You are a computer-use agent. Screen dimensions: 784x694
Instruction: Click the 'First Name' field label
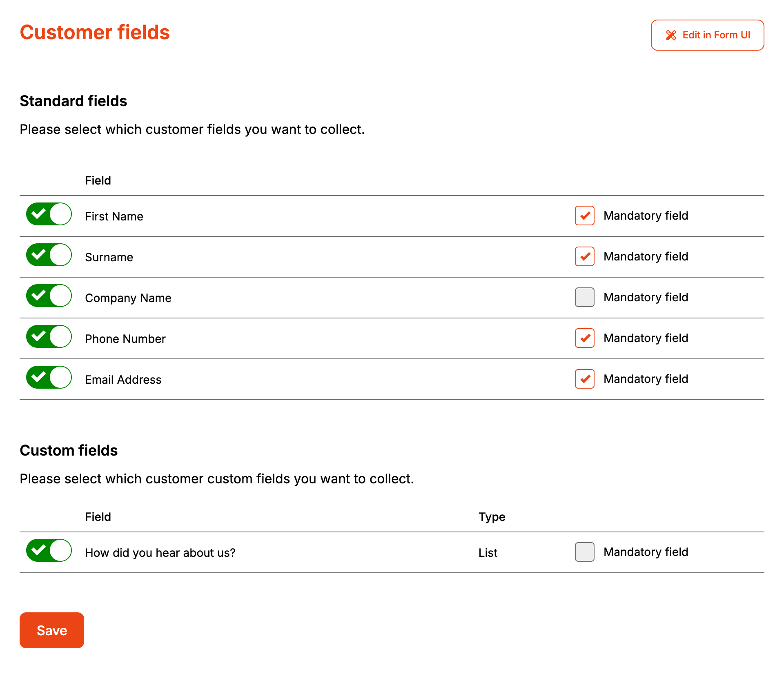pos(114,216)
